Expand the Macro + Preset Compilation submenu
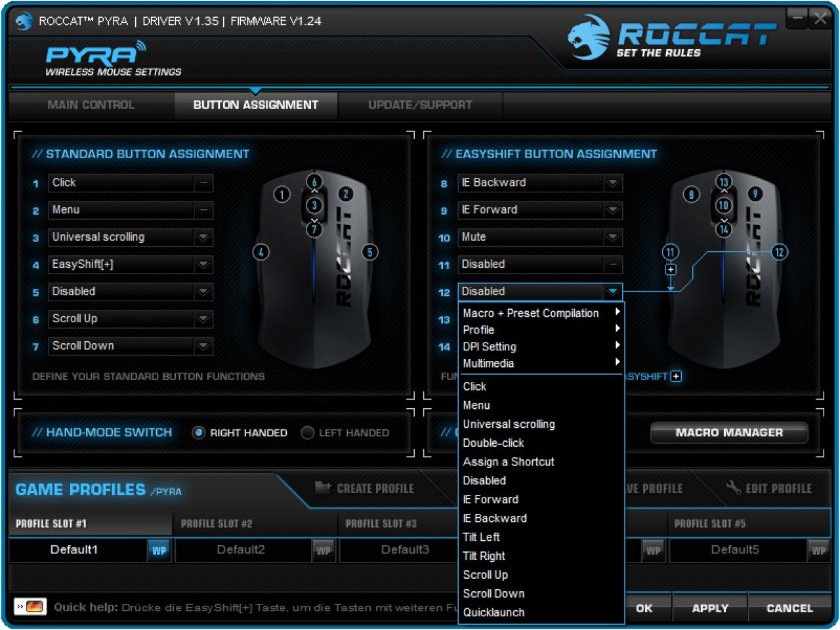The height and width of the screenshot is (630, 840). pyautogui.click(x=541, y=313)
